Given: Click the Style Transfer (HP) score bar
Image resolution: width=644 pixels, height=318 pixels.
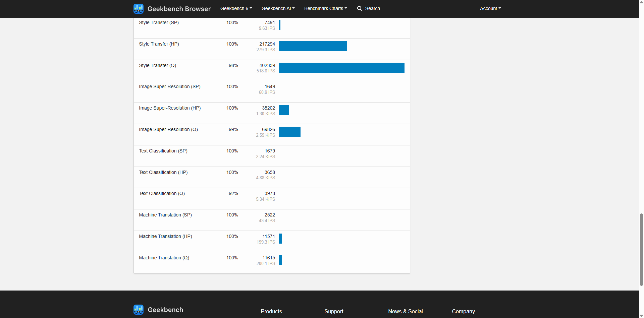Looking at the screenshot, I should (x=313, y=46).
